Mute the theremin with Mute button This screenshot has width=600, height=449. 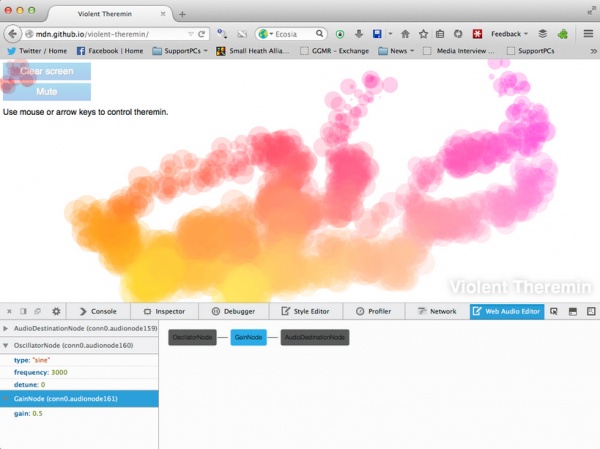click(47, 91)
